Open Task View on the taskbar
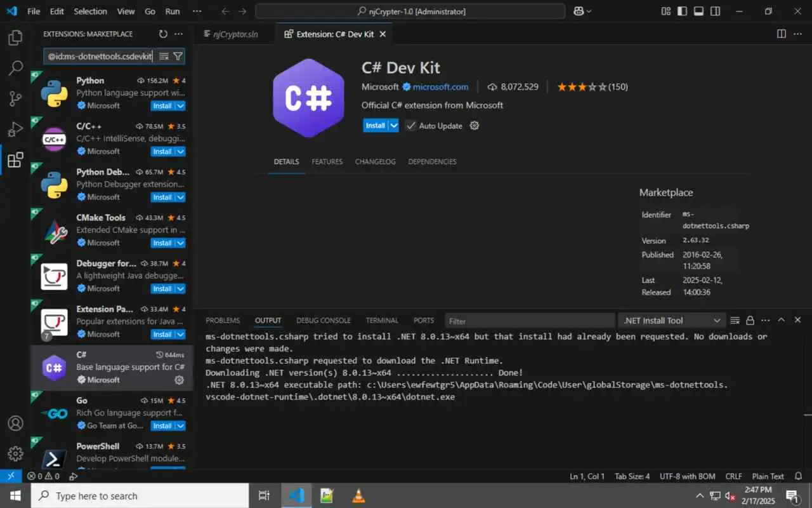Viewport: 812px width, 508px height. [265, 496]
